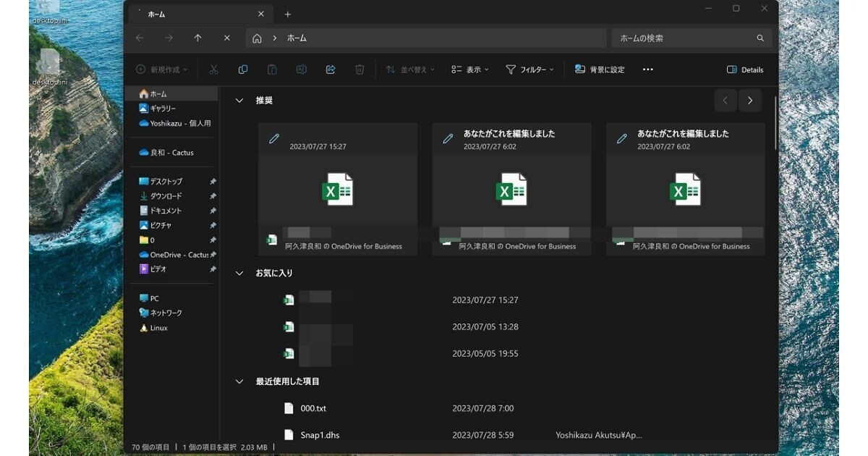This screenshot has height=456, width=868.
Task: Collapse the お気に入り section
Action: (x=239, y=273)
